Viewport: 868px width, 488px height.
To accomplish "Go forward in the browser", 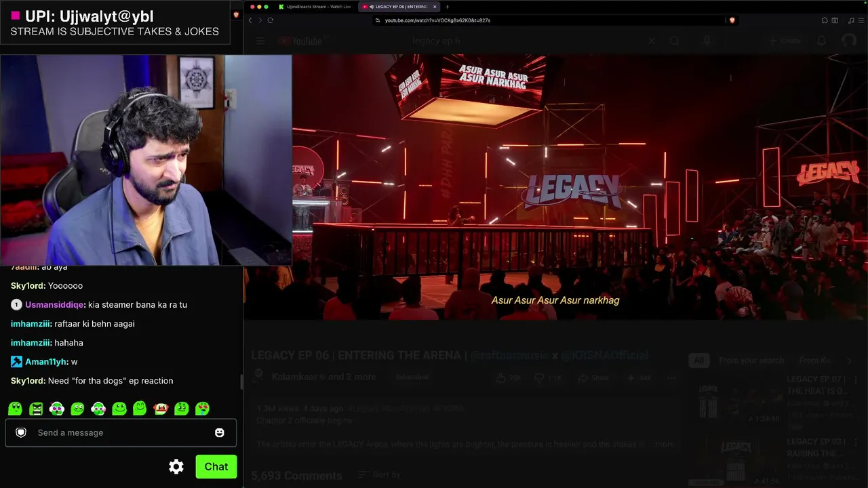I will (x=260, y=20).
